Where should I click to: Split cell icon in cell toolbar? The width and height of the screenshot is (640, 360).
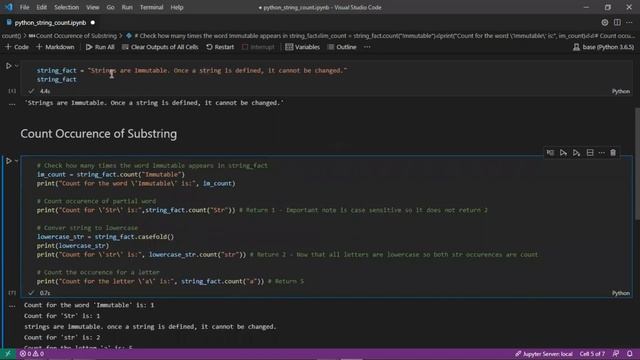tap(590, 153)
